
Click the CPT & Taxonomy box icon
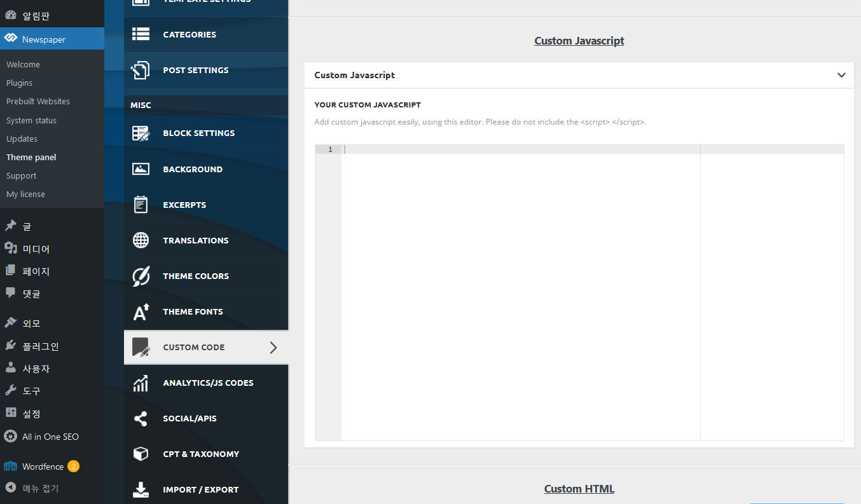141,454
